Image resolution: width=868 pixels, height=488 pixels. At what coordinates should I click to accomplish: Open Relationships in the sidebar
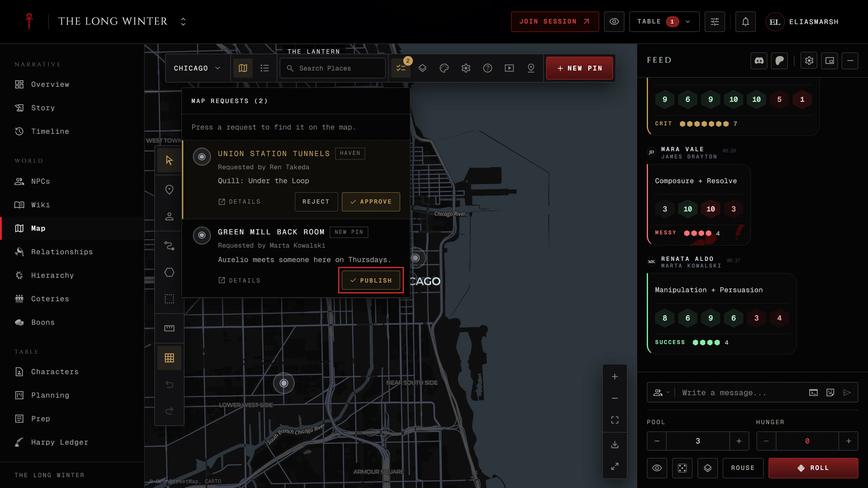coord(72,252)
